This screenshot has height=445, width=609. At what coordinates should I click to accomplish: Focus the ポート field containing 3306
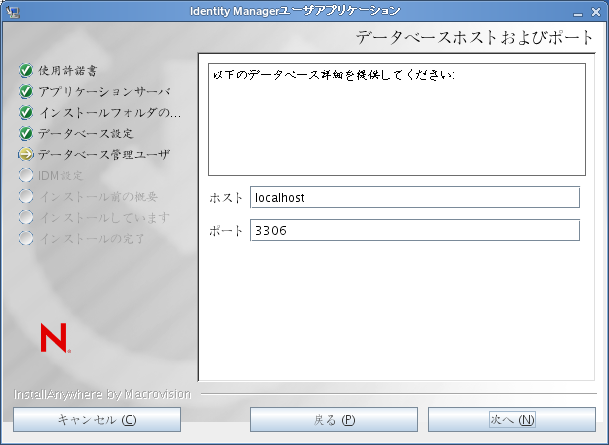tap(415, 230)
